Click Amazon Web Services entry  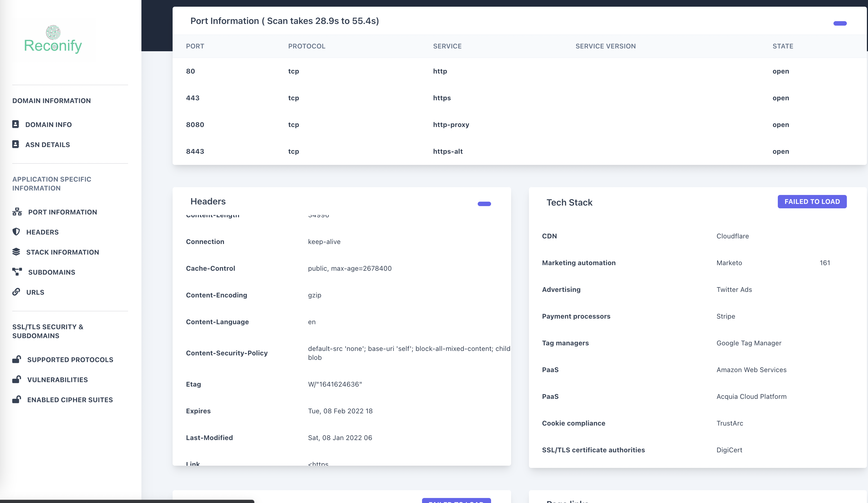coord(752,370)
